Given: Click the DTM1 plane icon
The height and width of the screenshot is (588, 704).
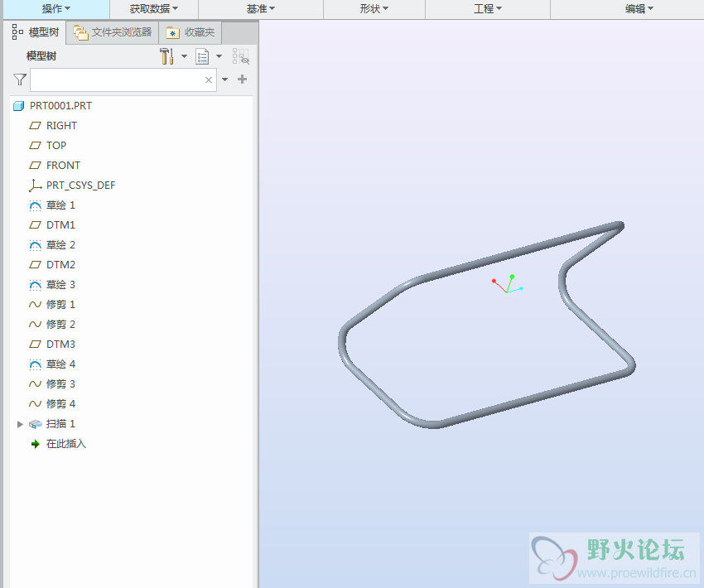Looking at the screenshot, I should click(35, 225).
